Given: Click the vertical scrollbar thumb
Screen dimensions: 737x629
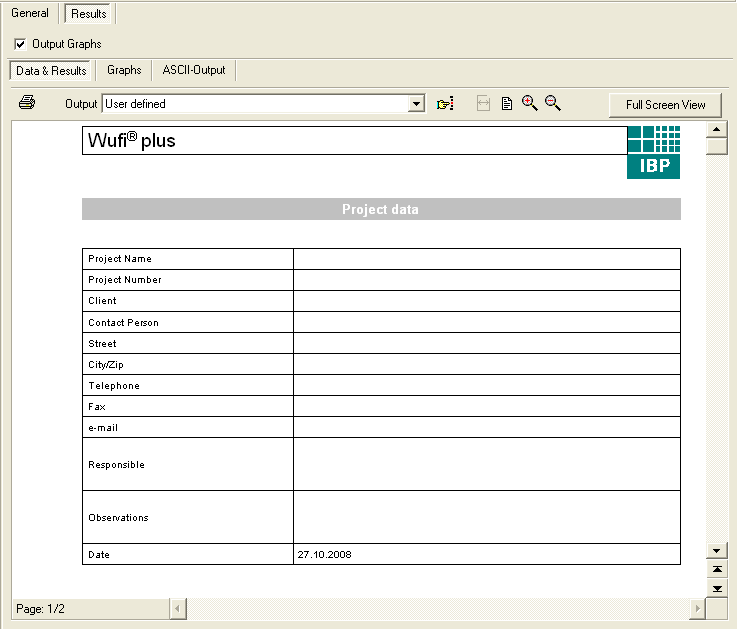Looking at the screenshot, I should [716, 146].
